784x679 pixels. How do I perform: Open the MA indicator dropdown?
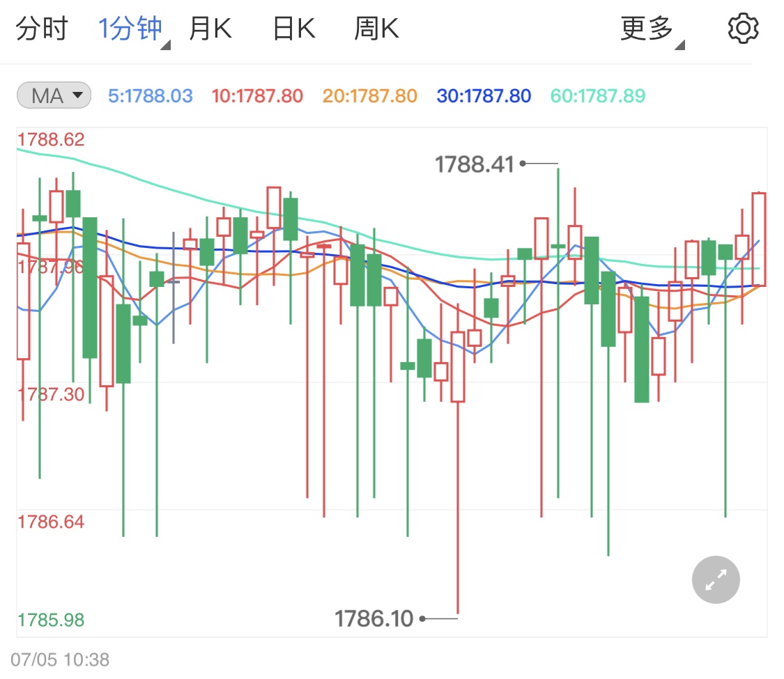click(54, 95)
